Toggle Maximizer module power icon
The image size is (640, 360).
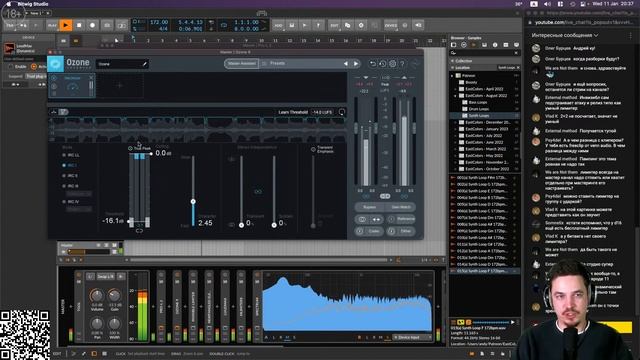[x=53, y=78]
